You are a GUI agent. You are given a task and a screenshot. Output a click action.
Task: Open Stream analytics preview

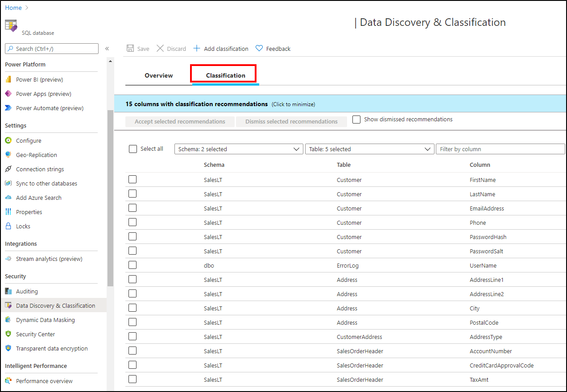[x=48, y=259]
